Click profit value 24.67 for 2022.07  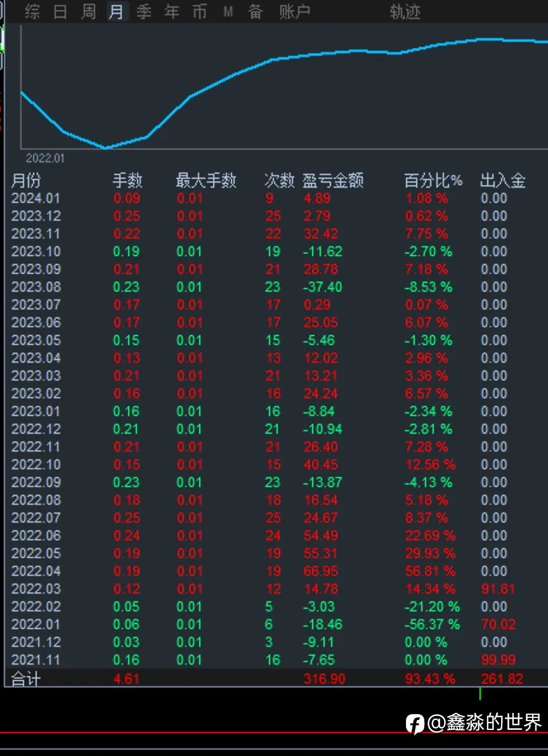coord(321,518)
